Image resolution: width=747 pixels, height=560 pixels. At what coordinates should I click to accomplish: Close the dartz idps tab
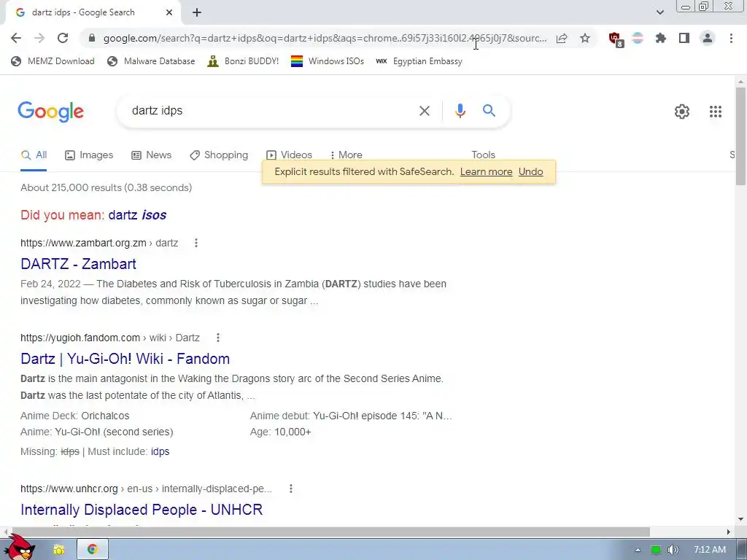coord(169,13)
